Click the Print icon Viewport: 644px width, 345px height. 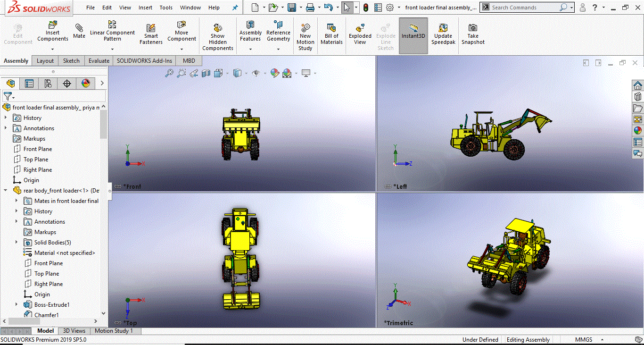tap(310, 8)
